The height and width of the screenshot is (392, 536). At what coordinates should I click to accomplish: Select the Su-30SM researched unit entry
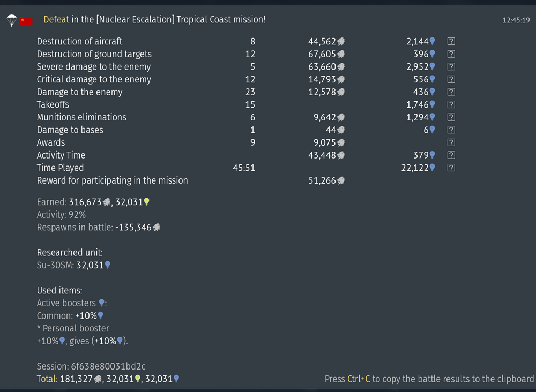point(73,265)
